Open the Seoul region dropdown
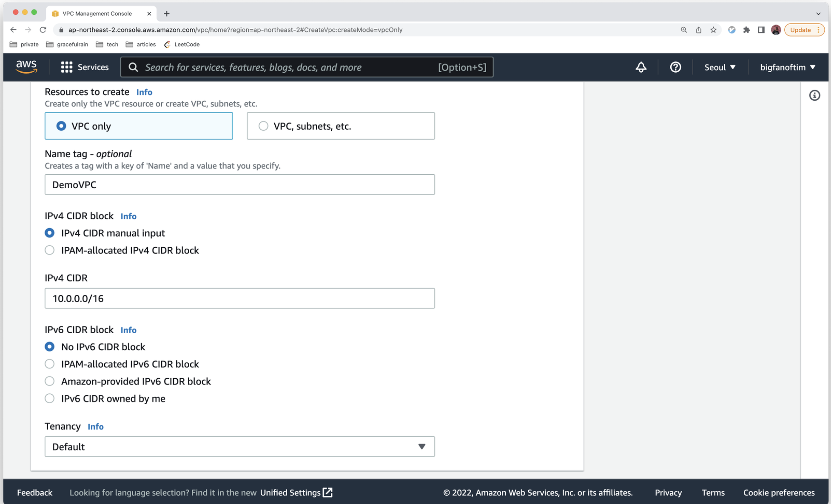The width and height of the screenshot is (831, 504). 720,67
